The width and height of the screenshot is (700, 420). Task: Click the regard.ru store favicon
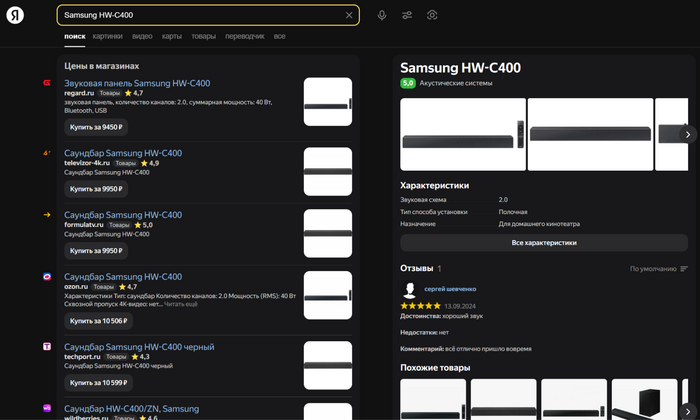(x=47, y=84)
